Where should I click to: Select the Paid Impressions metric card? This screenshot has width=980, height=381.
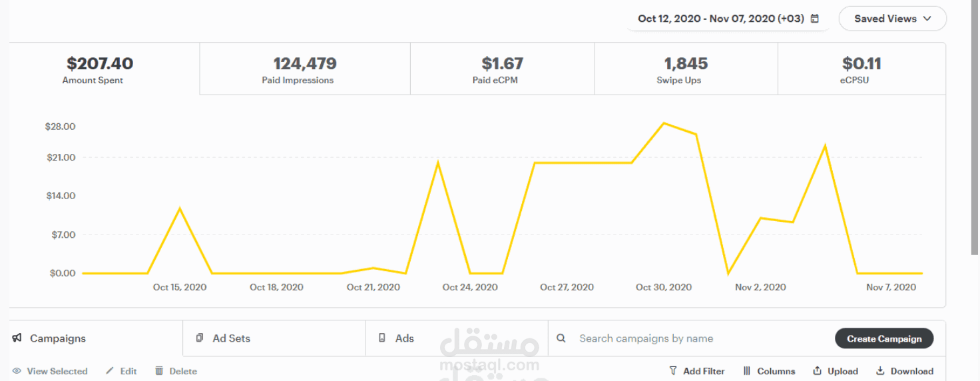click(304, 69)
